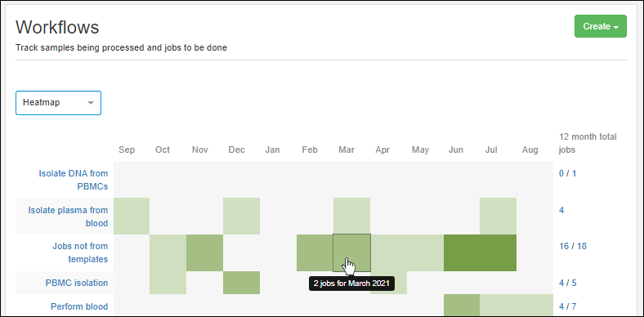
Task: Select June cell in Perform blood row
Action: pyautogui.click(x=462, y=306)
